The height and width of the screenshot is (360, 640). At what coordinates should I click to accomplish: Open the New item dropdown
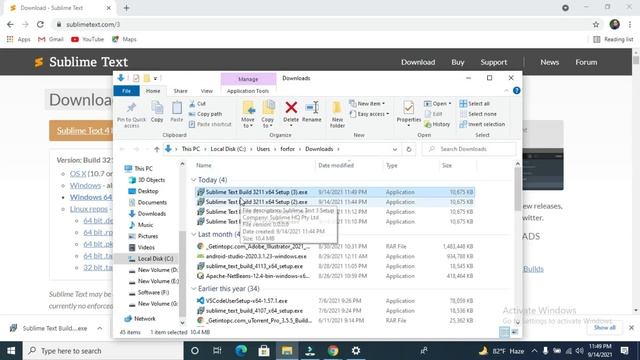(367, 104)
